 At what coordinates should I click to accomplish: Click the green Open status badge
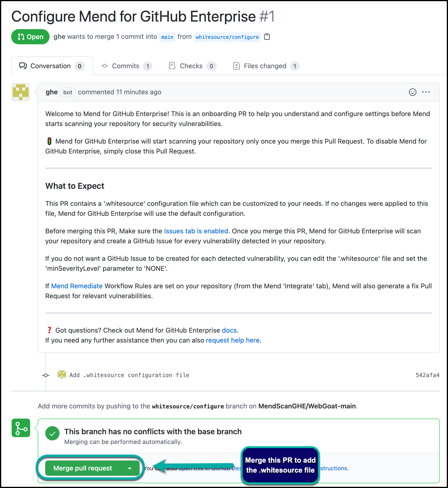click(30, 37)
